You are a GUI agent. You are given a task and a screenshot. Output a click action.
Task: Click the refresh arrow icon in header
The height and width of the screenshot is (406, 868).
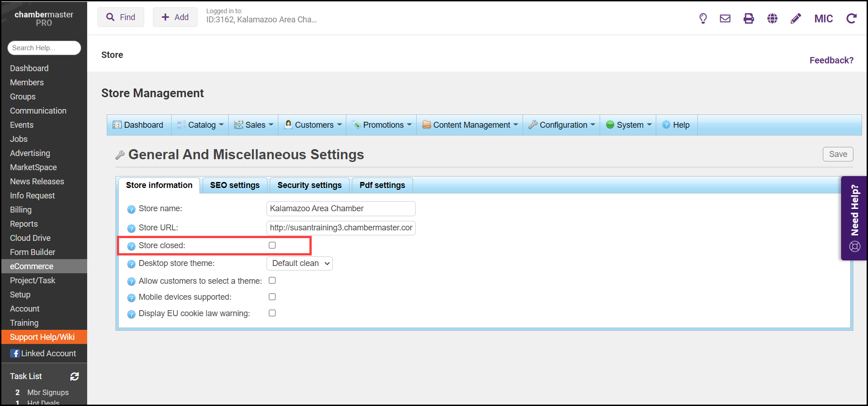pos(851,18)
